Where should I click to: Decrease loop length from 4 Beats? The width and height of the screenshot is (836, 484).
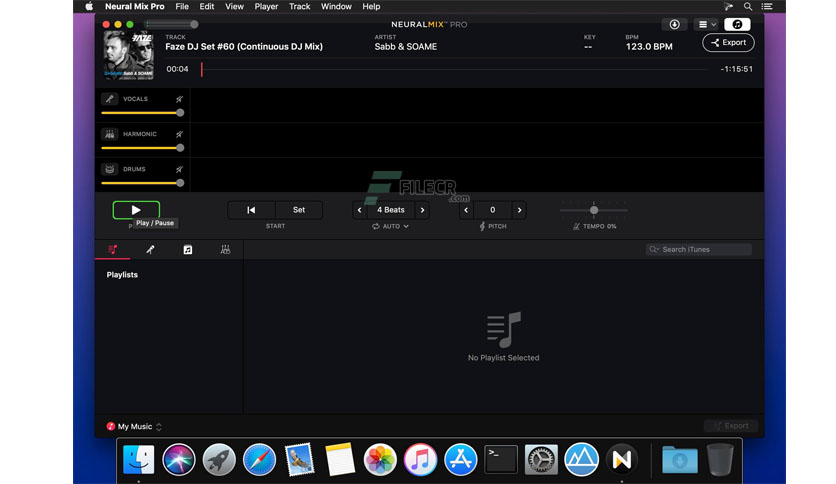[x=359, y=210]
